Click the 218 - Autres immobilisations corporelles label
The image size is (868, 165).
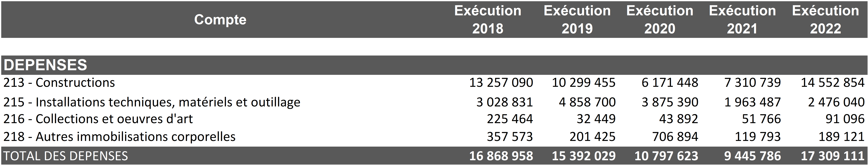coord(119,137)
